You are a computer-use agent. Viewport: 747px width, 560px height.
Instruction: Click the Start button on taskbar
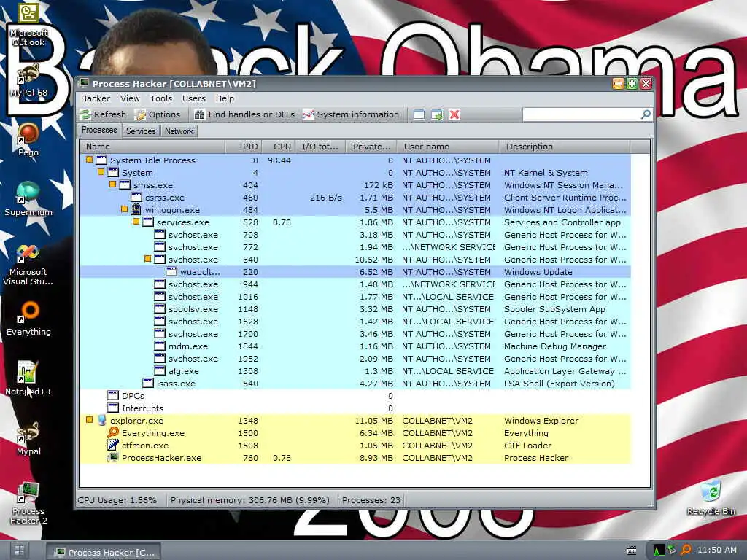click(x=19, y=551)
